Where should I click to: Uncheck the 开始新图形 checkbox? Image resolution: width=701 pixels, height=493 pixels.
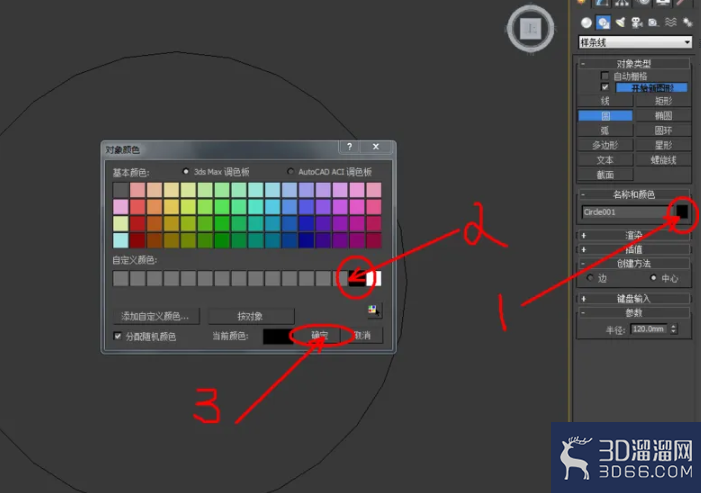605,87
